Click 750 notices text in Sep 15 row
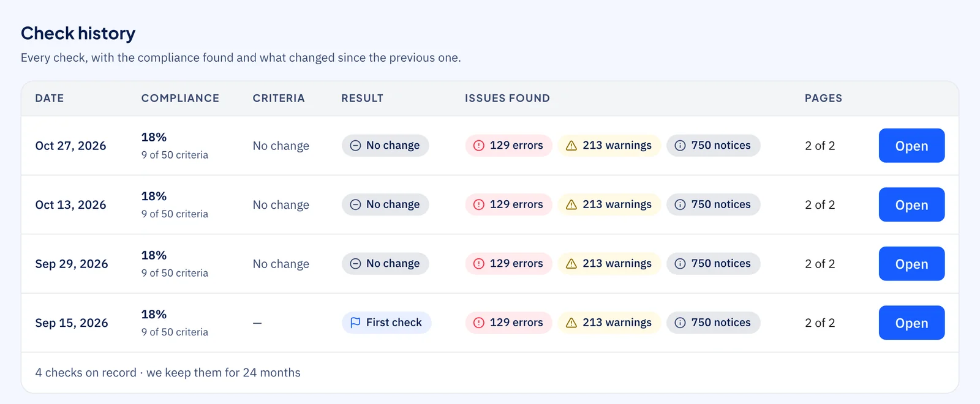This screenshot has height=404, width=980. click(x=721, y=323)
